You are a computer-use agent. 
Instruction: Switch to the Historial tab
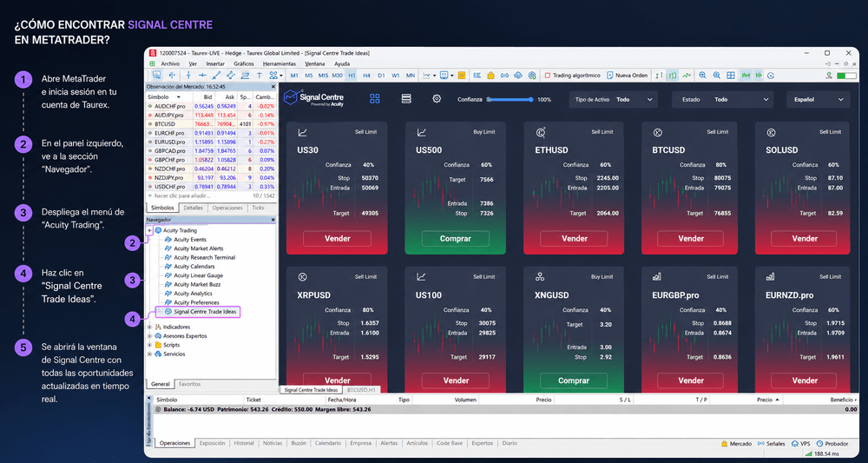(x=244, y=444)
